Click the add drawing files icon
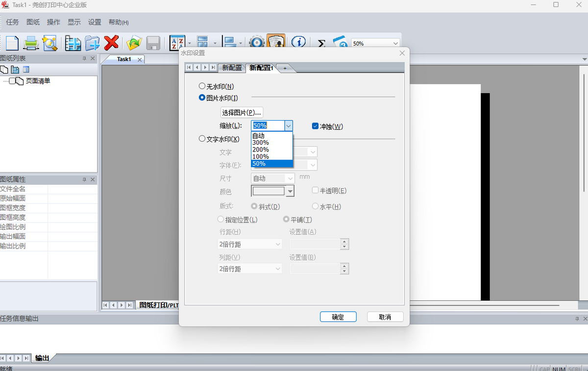This screenshot has height=371, width=588. pos(73,43)
